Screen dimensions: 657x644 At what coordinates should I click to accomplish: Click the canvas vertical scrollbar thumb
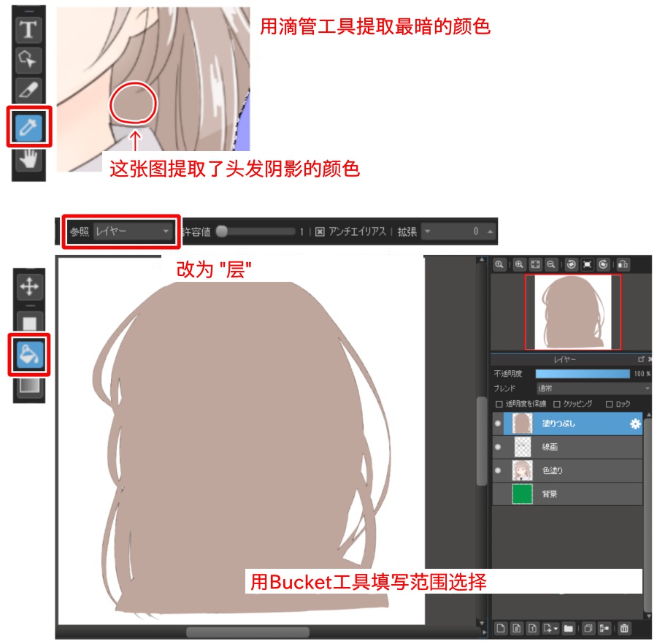point(482,441)
